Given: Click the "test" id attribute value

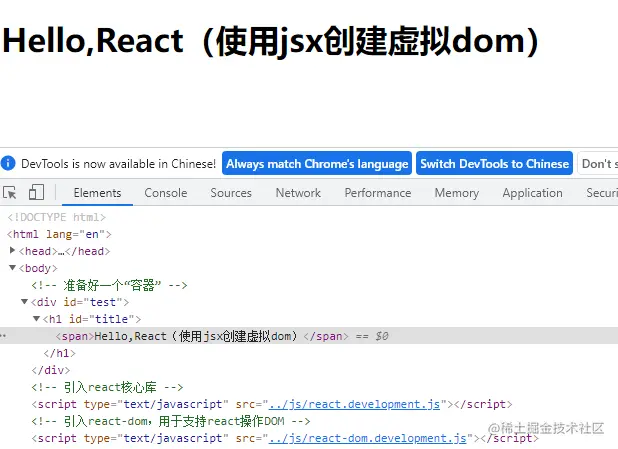Looking at the screenshot, I should [103, 302].
